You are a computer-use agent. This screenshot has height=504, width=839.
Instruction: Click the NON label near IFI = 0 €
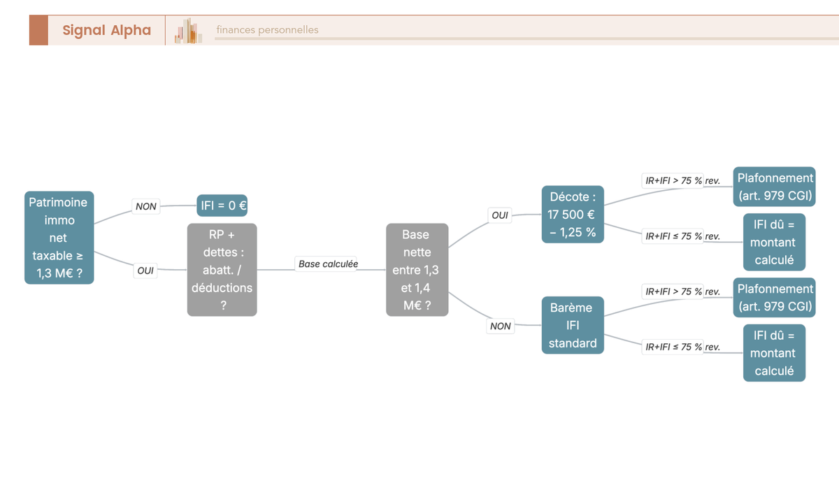(146, 206)
